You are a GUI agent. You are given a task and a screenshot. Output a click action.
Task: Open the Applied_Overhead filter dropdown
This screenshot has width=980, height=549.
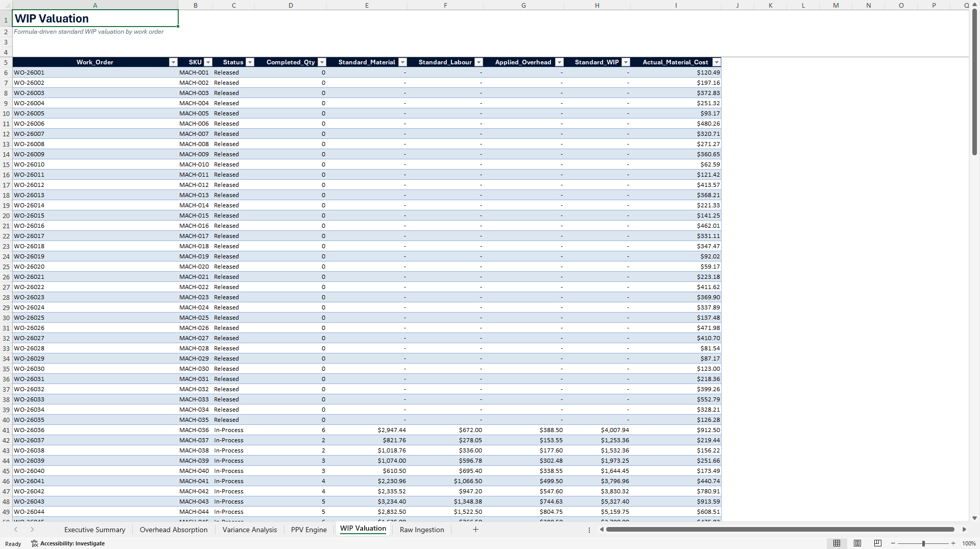(559, 62)
